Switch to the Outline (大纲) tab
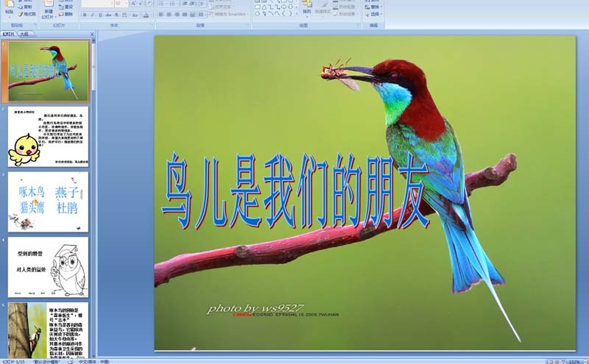The image size is (589, 364). [24, 34]
